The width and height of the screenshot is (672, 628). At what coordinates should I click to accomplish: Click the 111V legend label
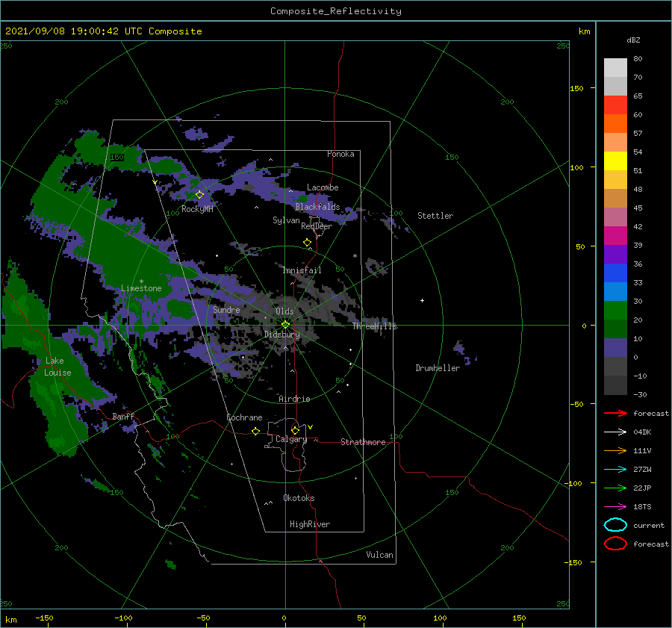[642, 450]
